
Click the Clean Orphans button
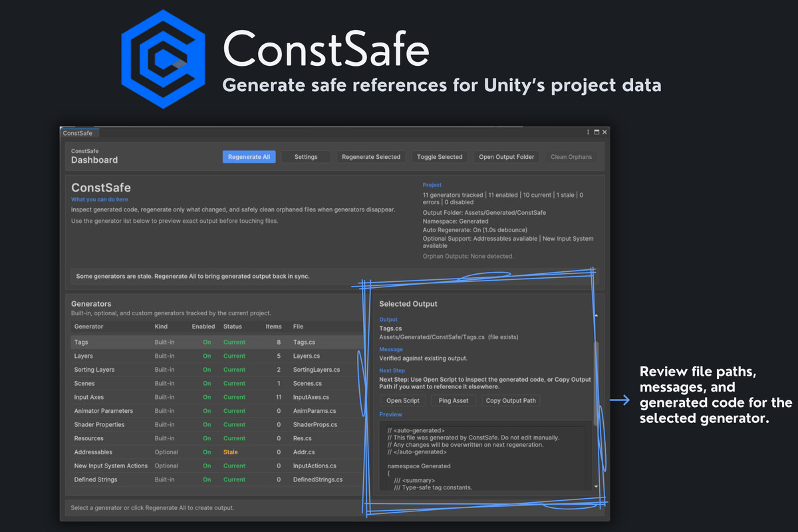[x=571, y=157]
